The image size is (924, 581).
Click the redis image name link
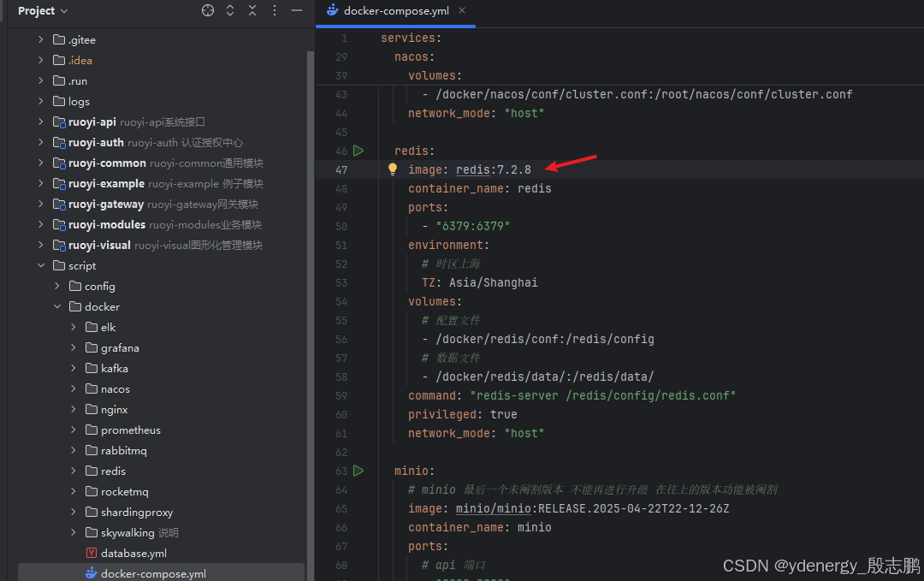tap(472, 169)
